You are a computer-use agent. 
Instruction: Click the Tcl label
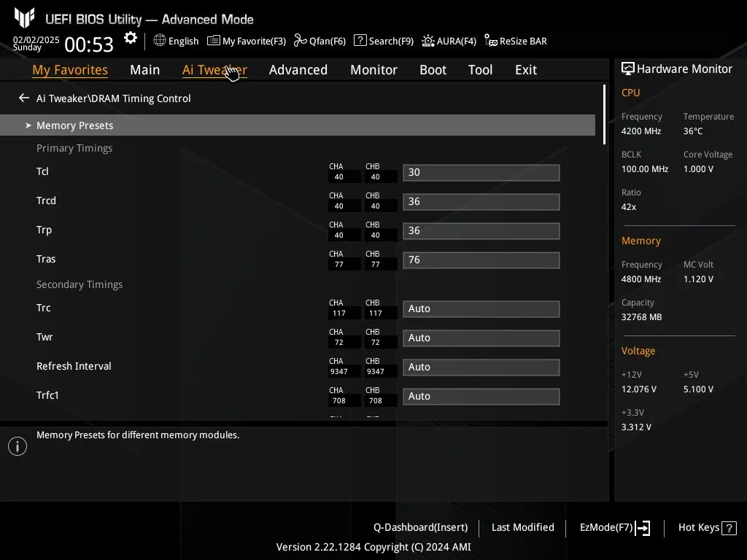click(42, 171)
